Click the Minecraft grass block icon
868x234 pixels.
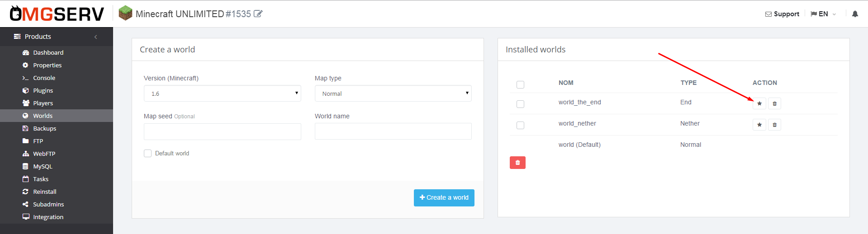(125, 13)
